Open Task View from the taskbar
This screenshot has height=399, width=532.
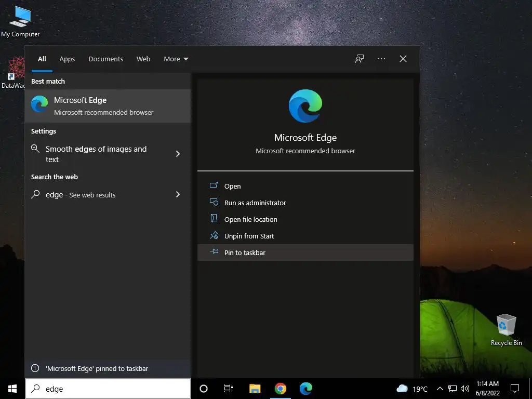pyautogui.click(x=229, y=389)
